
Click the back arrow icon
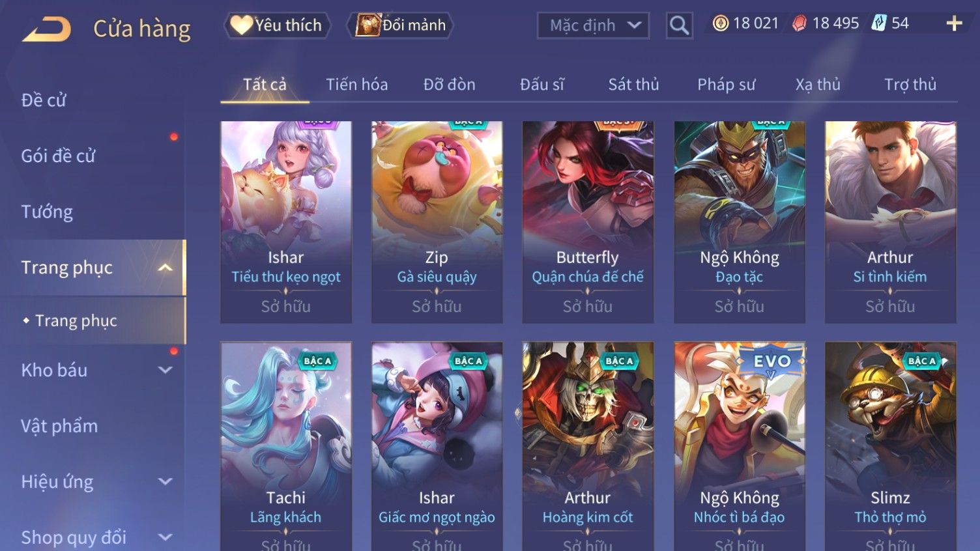[46, 29]
